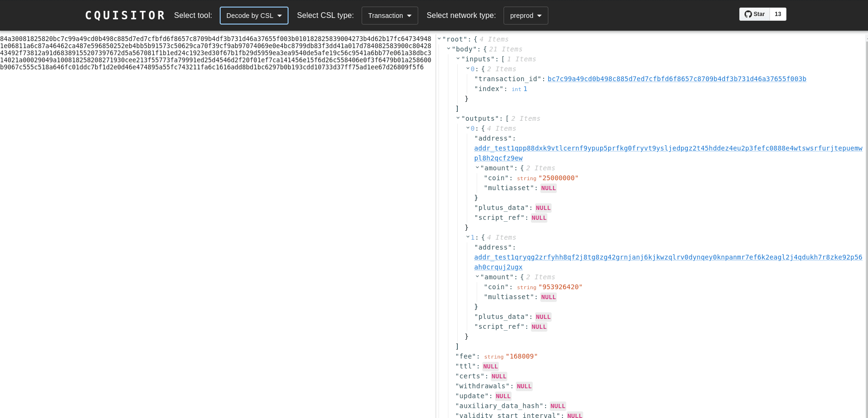This screenshot has height=418, width=868.
Task: Collapse amount object of second output
Action: pyautogui.click(x=477, y=277)
